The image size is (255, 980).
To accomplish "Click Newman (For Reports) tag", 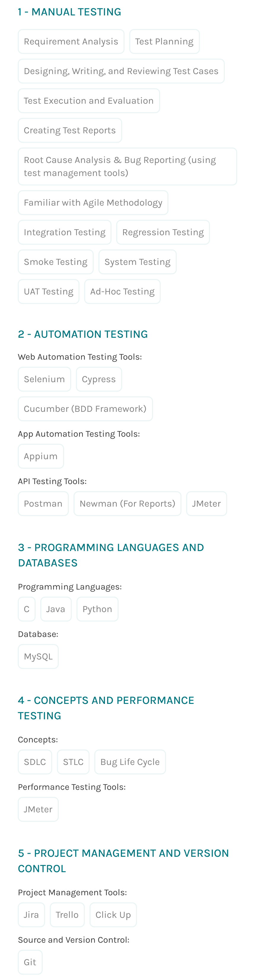I will tap(128, 504).
